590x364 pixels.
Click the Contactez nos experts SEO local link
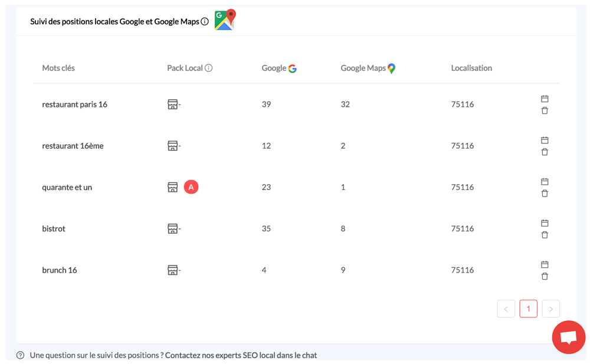(x=242, y=355)
